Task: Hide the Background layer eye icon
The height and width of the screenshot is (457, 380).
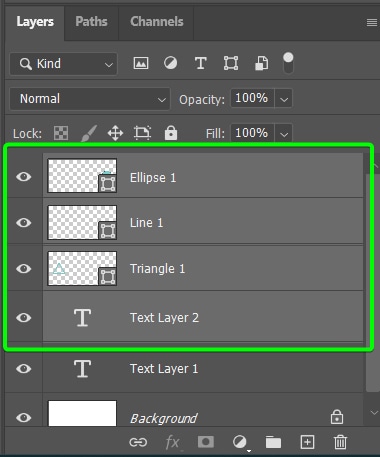Action: click(x=24, y=417)
